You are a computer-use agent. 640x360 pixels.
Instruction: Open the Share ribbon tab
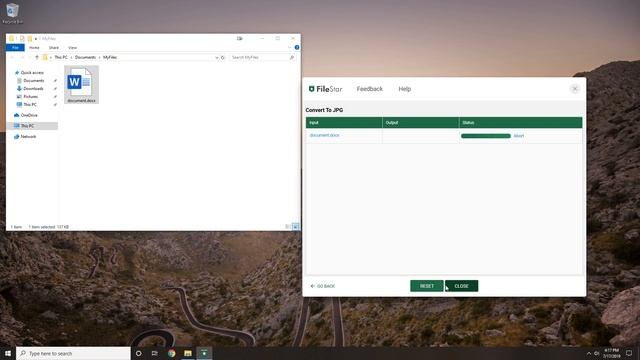(53, 48)
